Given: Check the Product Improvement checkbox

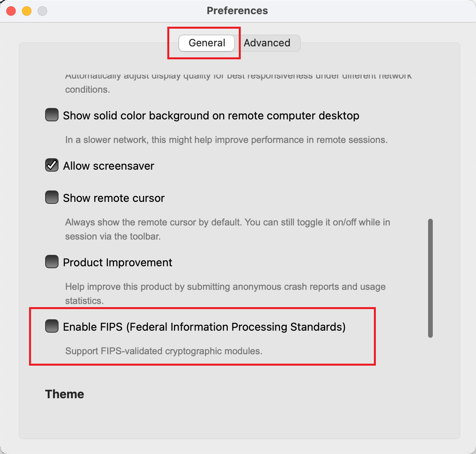Looking at the screenshot, I should 52,262.
